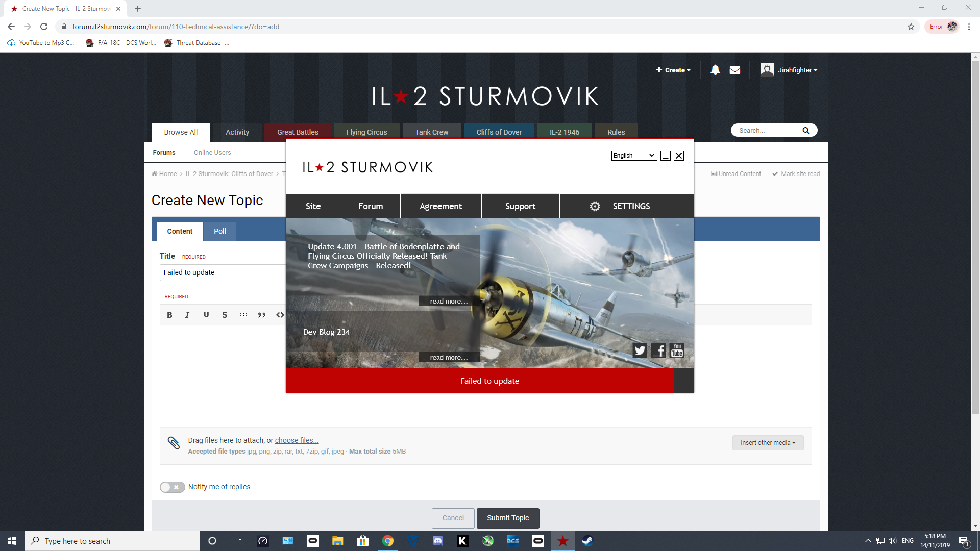Click launcher Site menu item

313,206
